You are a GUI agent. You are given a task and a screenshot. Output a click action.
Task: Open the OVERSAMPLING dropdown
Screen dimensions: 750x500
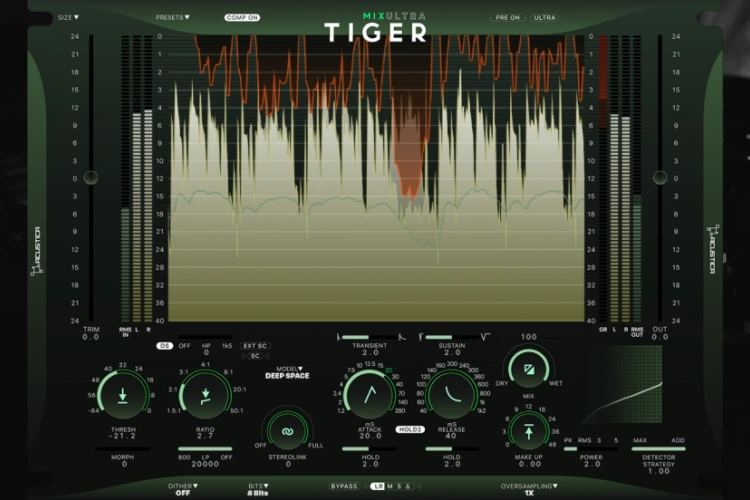coord(529,486)
